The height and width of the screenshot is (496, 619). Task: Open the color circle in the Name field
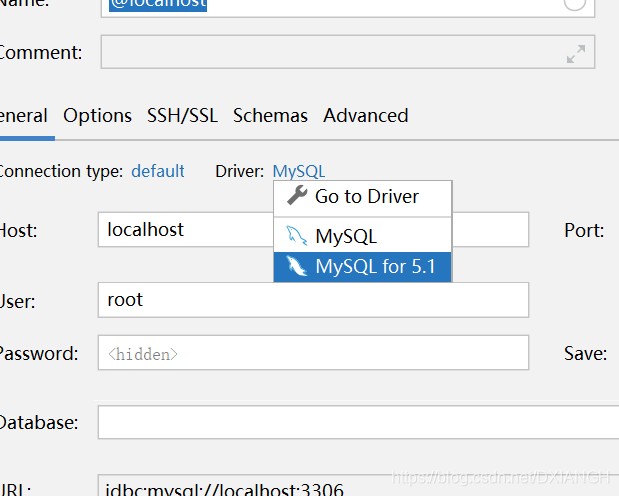coord(575,4)
